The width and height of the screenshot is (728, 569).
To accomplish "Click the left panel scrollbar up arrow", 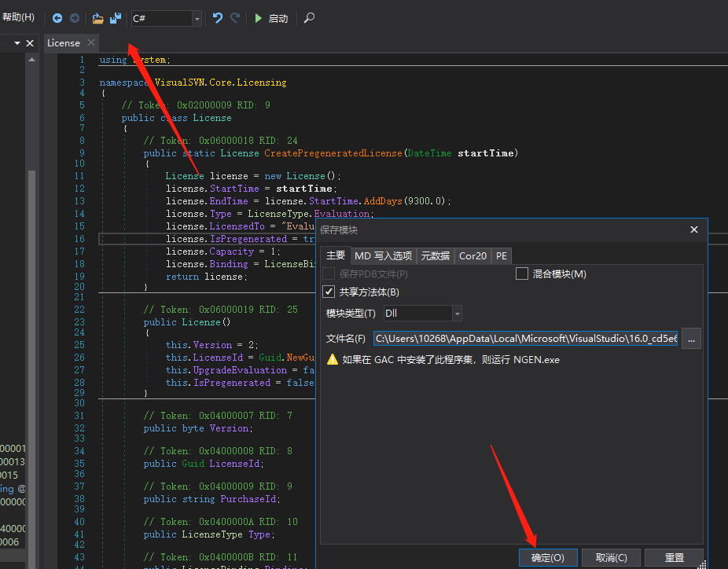I will 31,60.
